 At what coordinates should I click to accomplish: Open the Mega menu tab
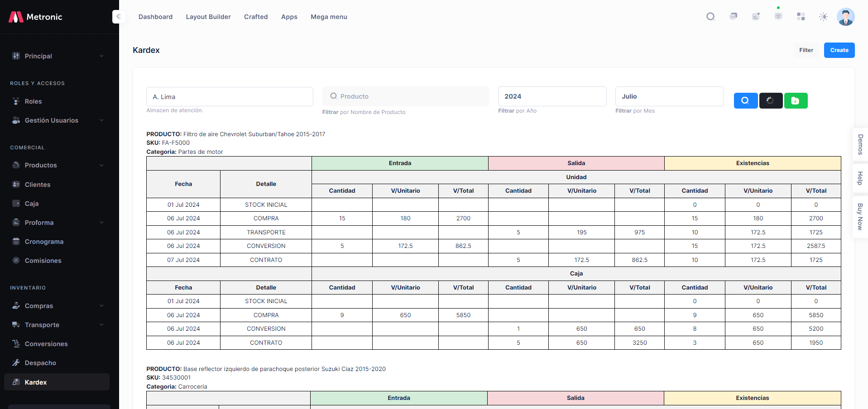pyautogui.click(x=329, y=17)
